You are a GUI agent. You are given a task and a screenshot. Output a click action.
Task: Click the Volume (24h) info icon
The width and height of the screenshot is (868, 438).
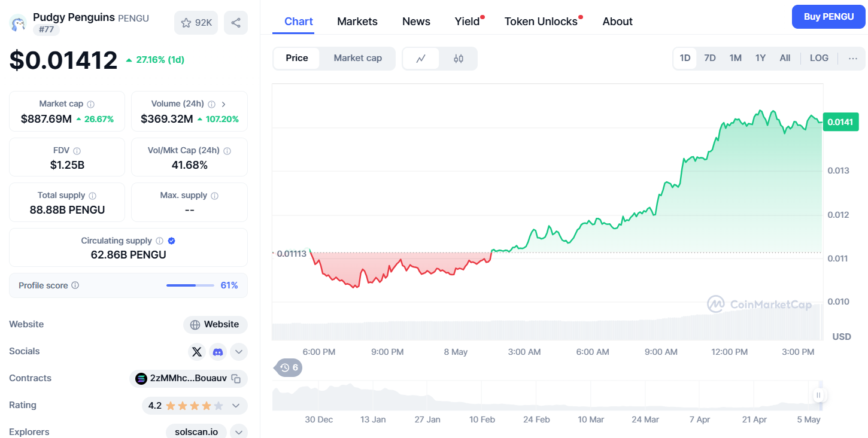(211, 104)
